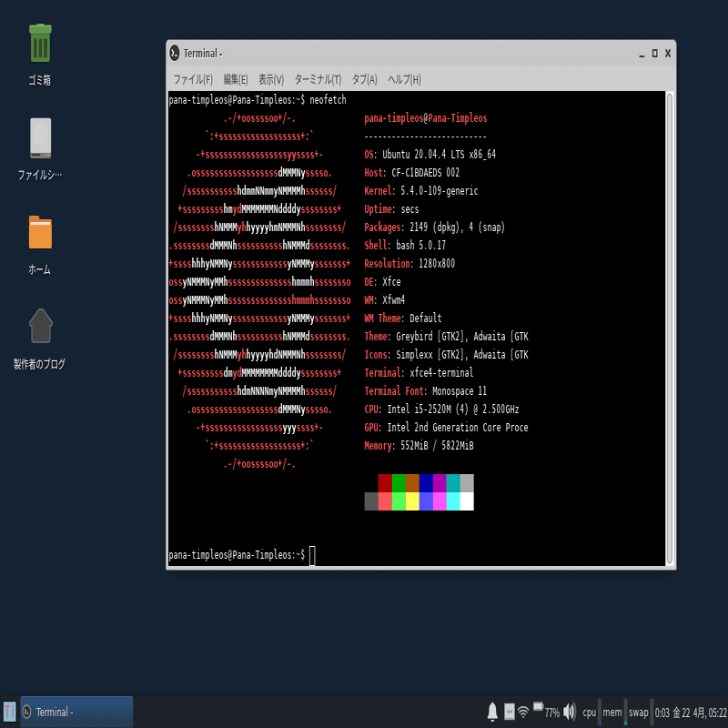Viewport: 728px width, 728px height.
Task: Click the 'neofetch' command text
Action: (328, 100)
